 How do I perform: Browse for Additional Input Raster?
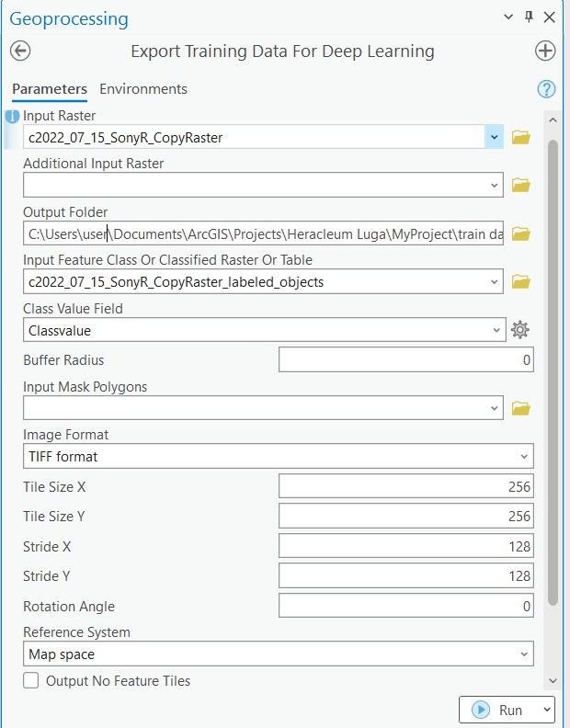[521, 186]
